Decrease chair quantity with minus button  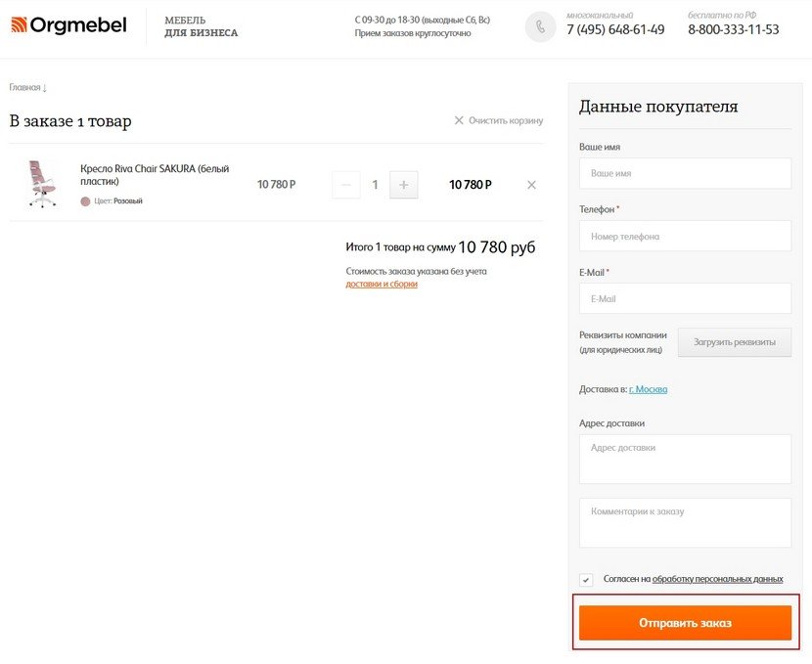[x=346, y=185]
